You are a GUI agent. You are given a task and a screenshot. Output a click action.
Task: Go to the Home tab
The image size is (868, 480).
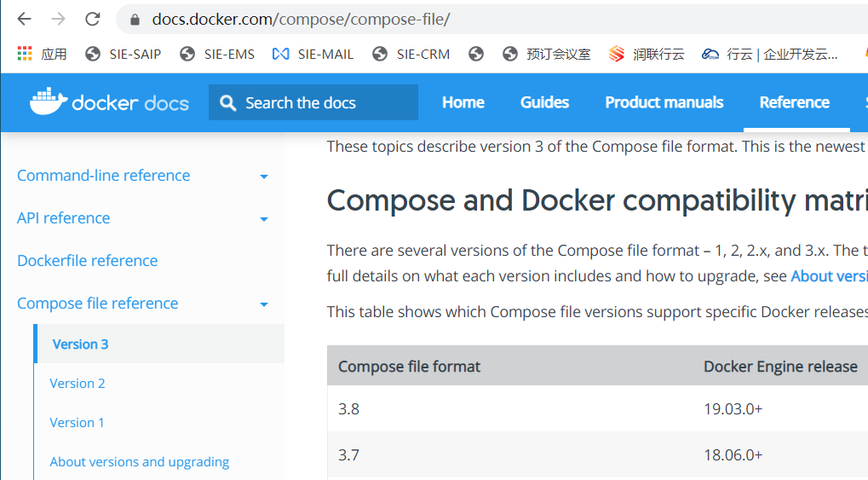coord(463,102)
